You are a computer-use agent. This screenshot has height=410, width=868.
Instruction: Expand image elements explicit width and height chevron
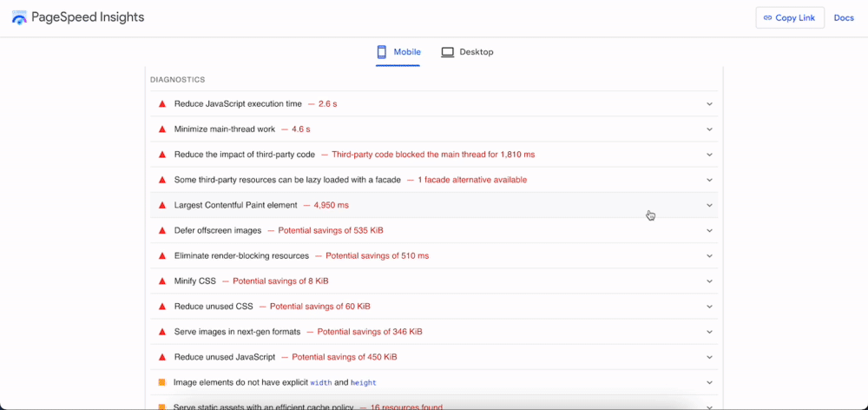[709, 382]
